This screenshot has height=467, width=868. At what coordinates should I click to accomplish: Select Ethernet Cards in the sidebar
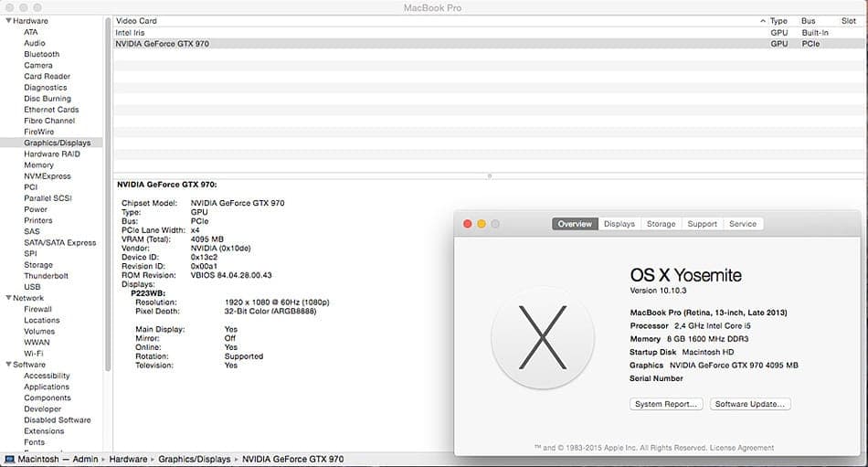(x=51, y=109)
